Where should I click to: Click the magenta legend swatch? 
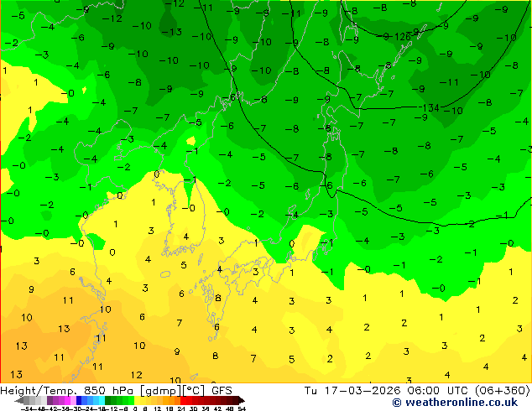pos(67,401)
